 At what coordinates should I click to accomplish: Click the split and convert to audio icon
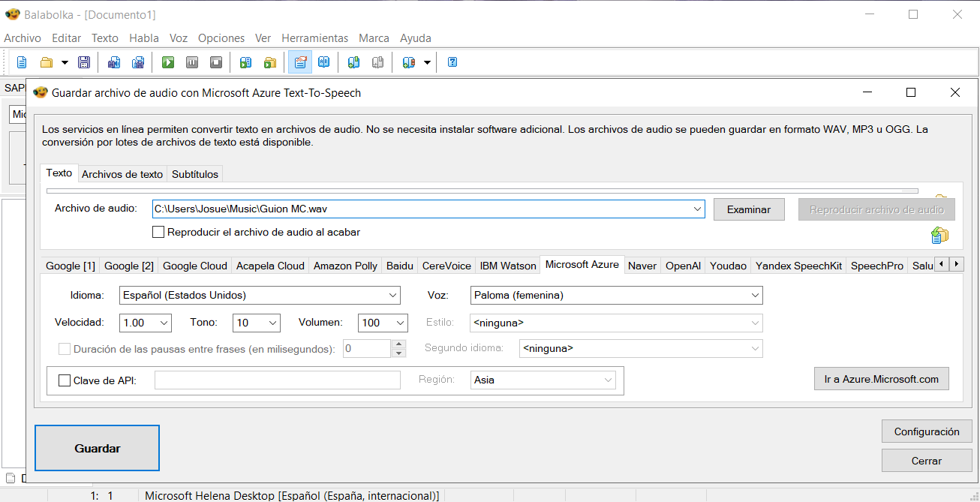coord(138,62)
